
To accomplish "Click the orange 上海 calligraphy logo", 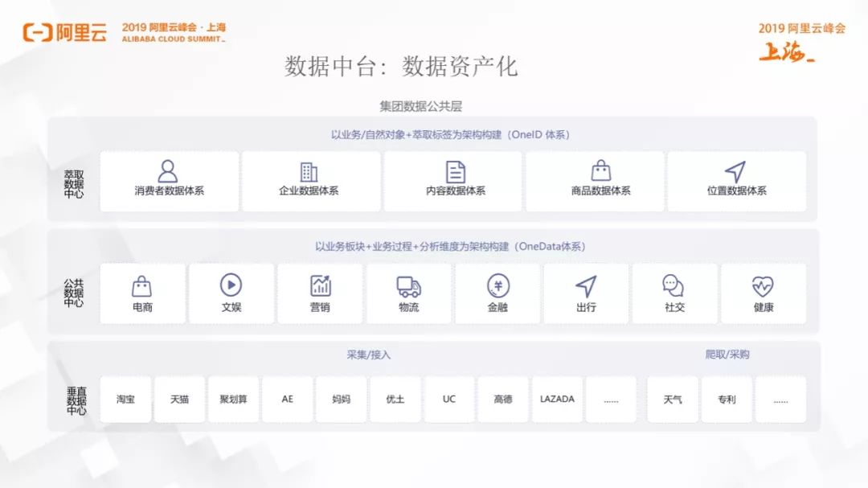I will (x=787, y=52).
